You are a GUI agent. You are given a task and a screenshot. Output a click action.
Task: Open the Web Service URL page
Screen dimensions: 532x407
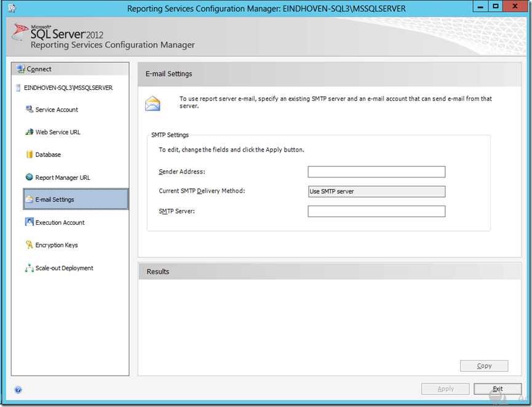[x=58, y=132]
